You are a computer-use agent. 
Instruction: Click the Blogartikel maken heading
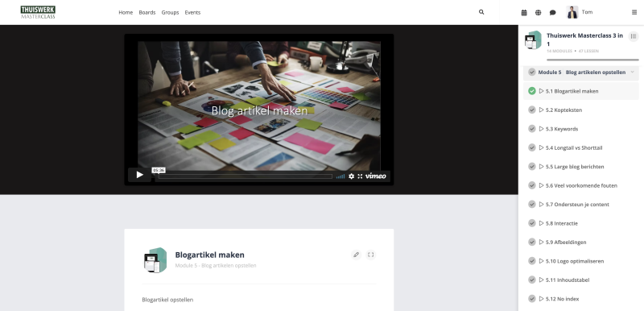pos(210,255)
